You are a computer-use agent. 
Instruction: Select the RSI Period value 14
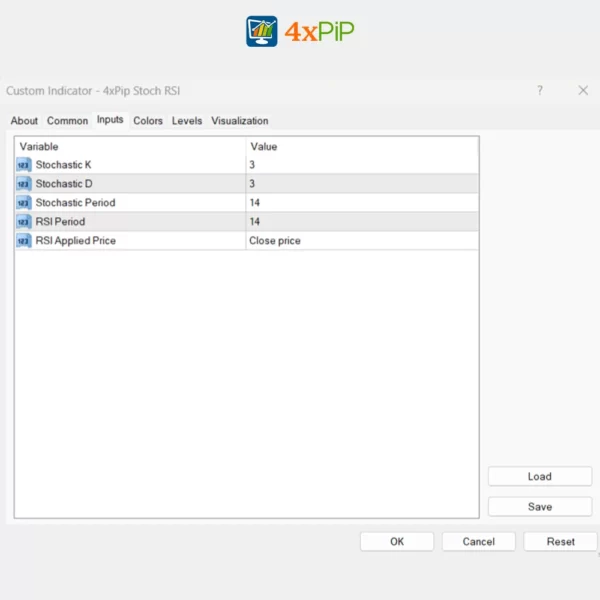(361, 222)
